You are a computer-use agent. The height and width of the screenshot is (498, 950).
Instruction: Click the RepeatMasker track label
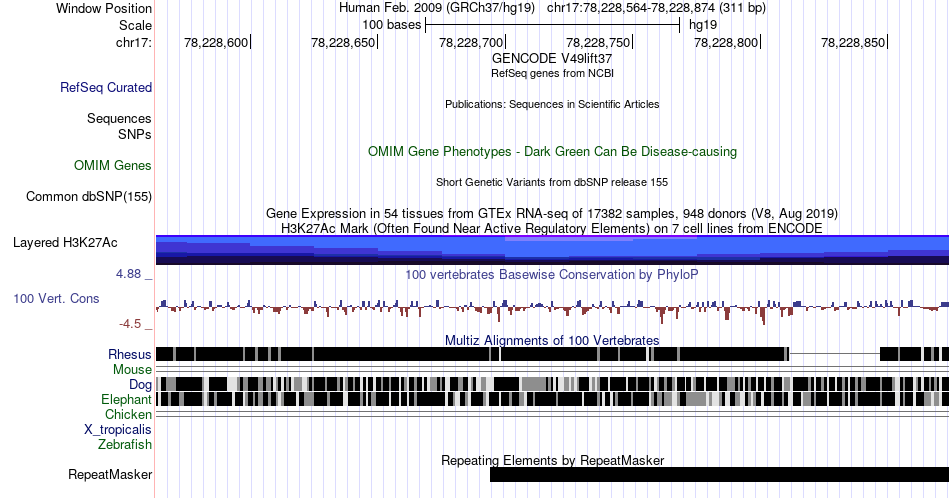[110, 474]
